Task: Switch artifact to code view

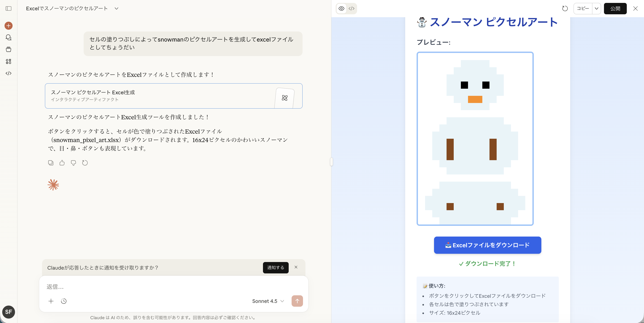Action: click(x=352, y=8)
